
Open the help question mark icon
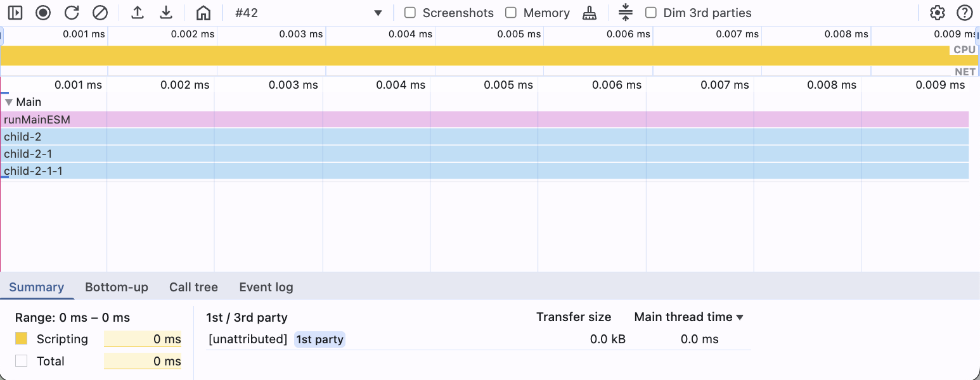pyautogui.click(x=964, y=13)
